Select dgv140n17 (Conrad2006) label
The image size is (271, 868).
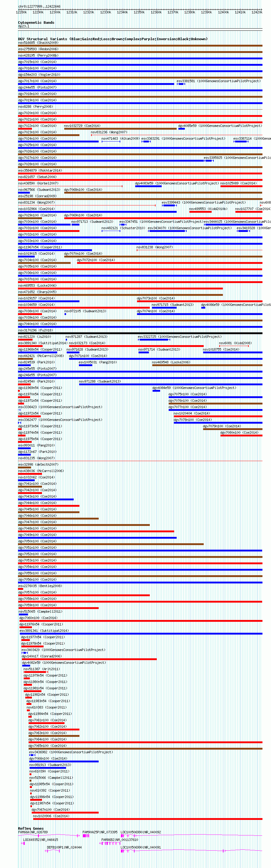pyautogui.click(x=42, y=656)
